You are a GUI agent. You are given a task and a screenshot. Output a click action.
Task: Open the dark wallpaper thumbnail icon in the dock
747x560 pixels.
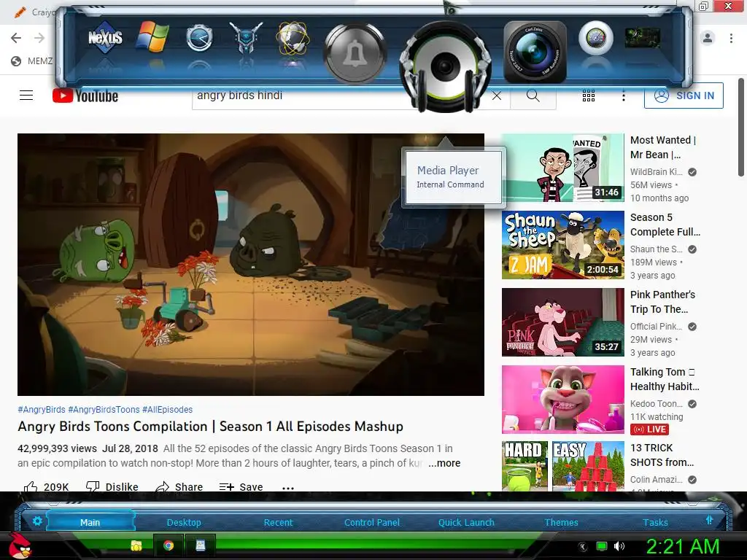tap(642, 37)
